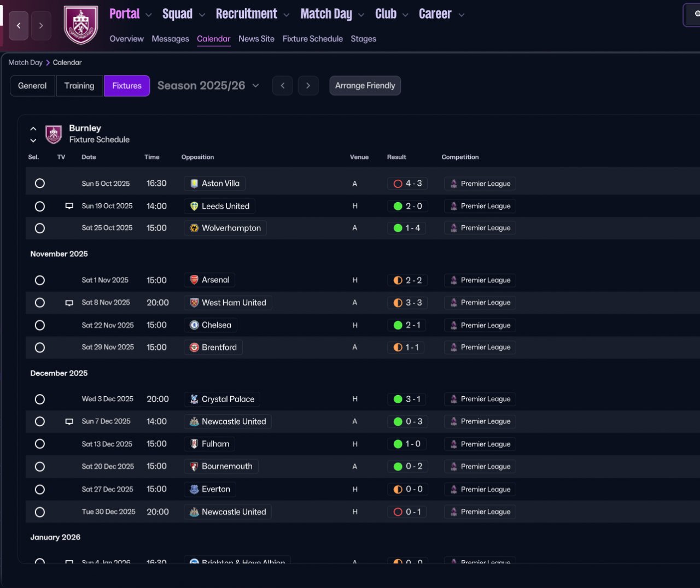The image size is (700, 588).
Task: Click the Arsenal club crest
Action: (194, 280)
